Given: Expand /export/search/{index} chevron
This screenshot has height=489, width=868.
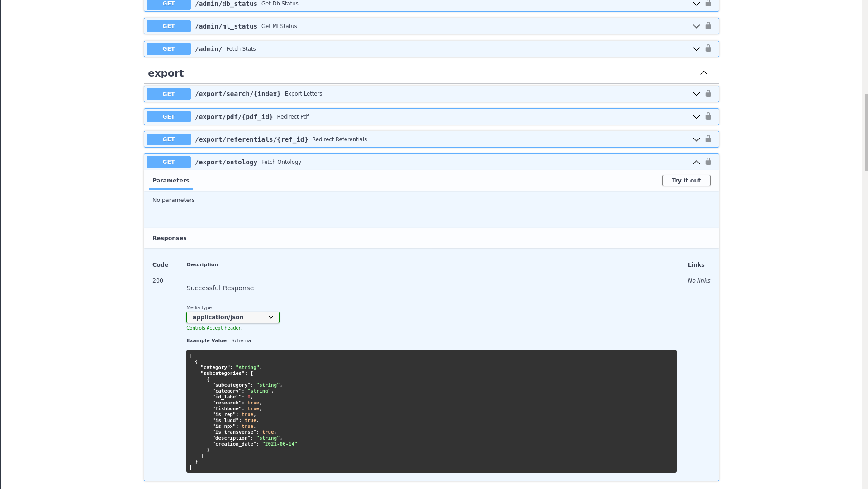Looking at the screenshot, I should [697, 94].
